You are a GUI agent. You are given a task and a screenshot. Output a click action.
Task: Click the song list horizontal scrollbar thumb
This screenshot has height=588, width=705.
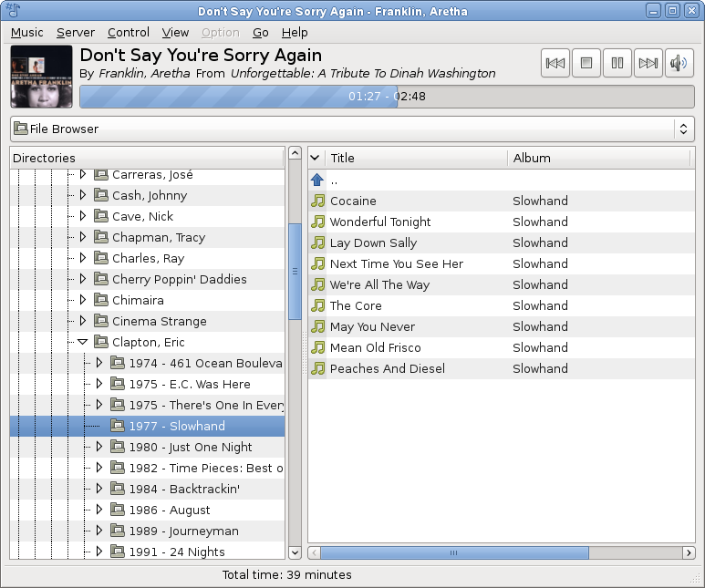[x=454, y=553]
